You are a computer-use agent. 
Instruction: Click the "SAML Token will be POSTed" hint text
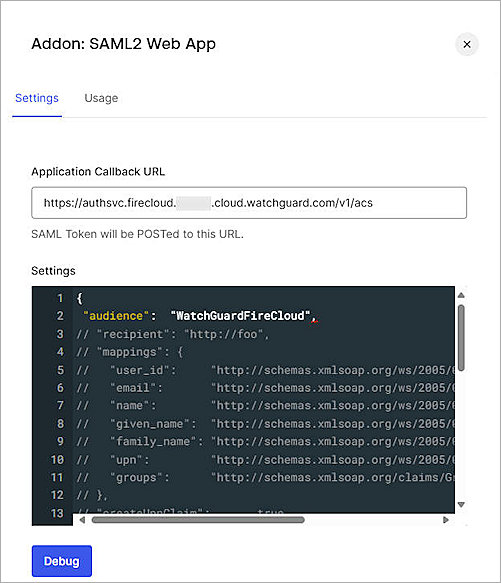pos(137,234)
